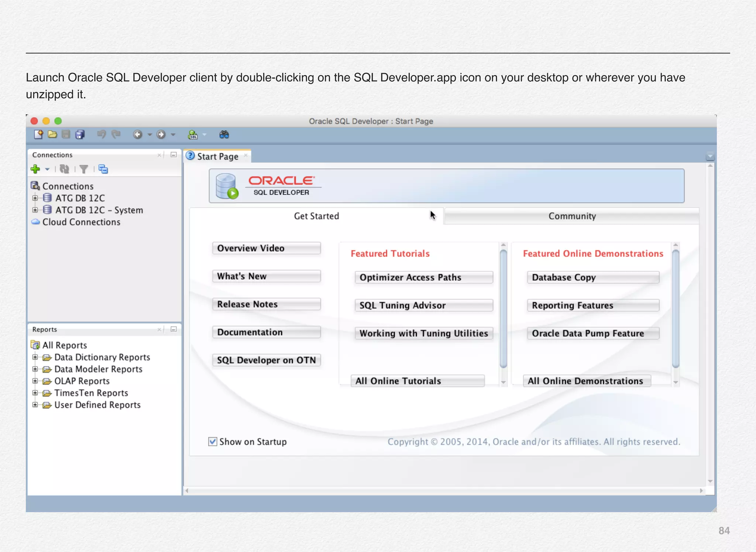Screen dimensions: 756x552
Task: Click the Save All toolbar icon
Action: pos(80,135)
